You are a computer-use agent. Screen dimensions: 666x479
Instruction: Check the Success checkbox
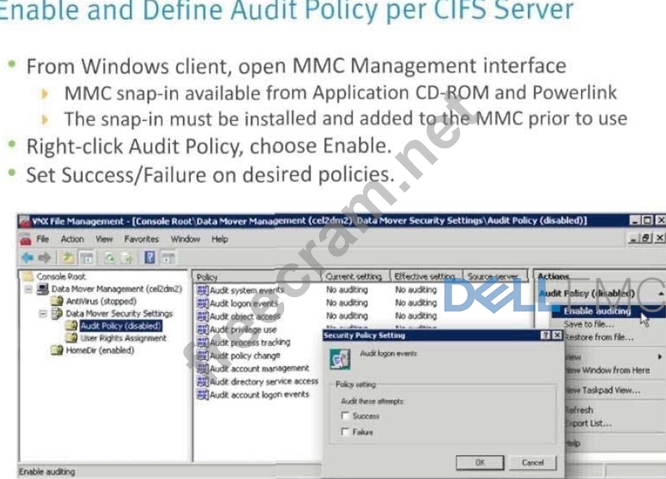(x=345, y=416)
